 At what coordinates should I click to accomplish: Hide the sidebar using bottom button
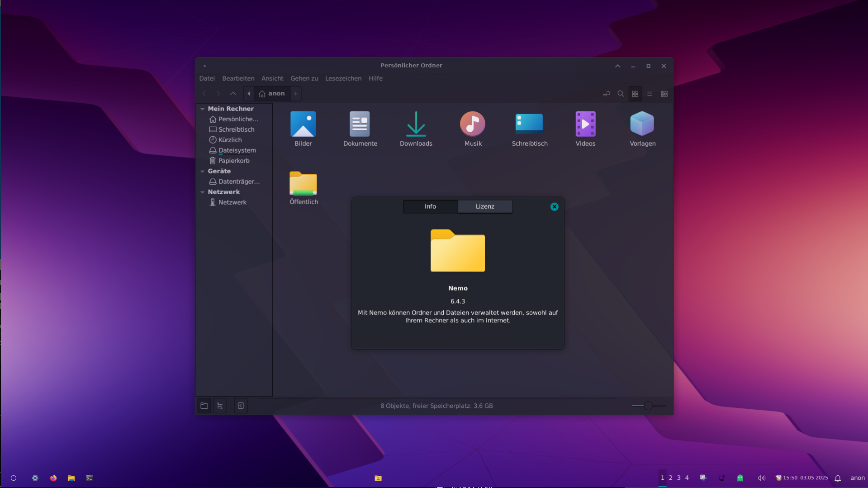pos(241,406)
